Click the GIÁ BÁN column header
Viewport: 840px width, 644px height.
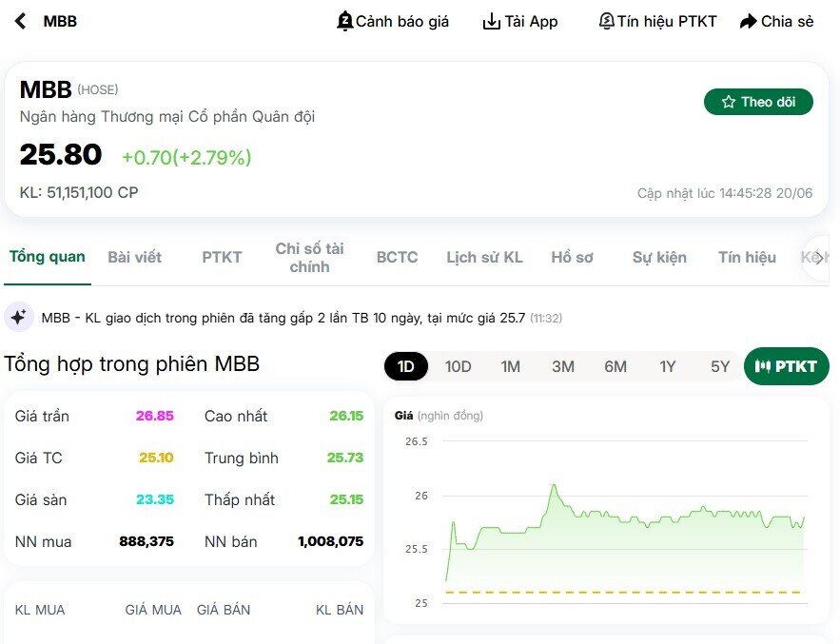(x=224, y=610)
